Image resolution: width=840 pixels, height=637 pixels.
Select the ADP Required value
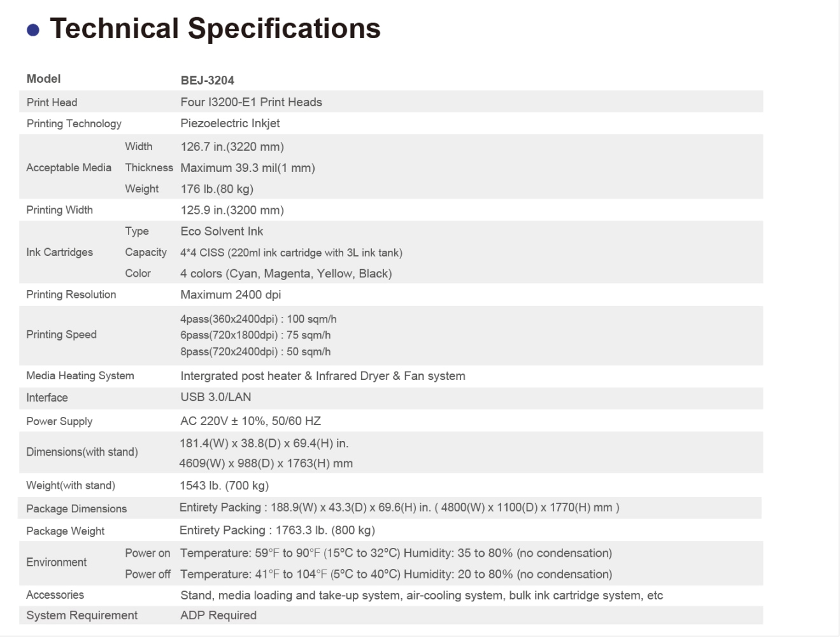[218, 615]
